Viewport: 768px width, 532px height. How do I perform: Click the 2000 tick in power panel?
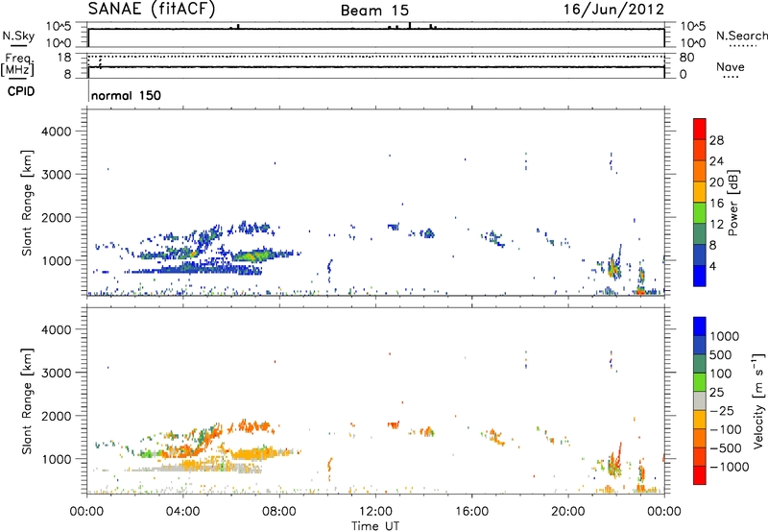[x=57, y=217]
